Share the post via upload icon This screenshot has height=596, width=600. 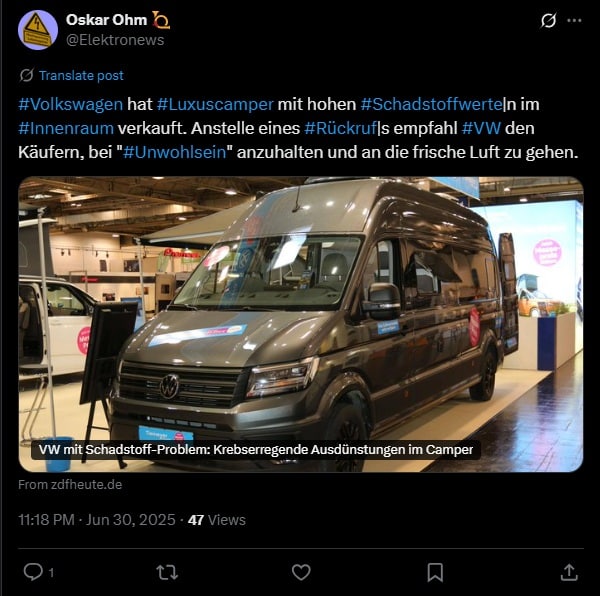tap(569, 572)
